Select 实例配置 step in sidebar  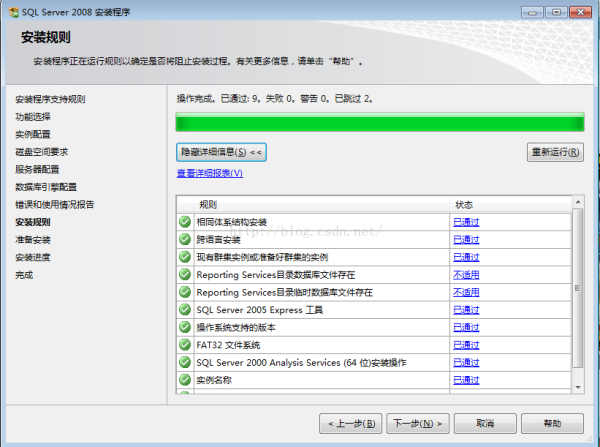(33, 134)
